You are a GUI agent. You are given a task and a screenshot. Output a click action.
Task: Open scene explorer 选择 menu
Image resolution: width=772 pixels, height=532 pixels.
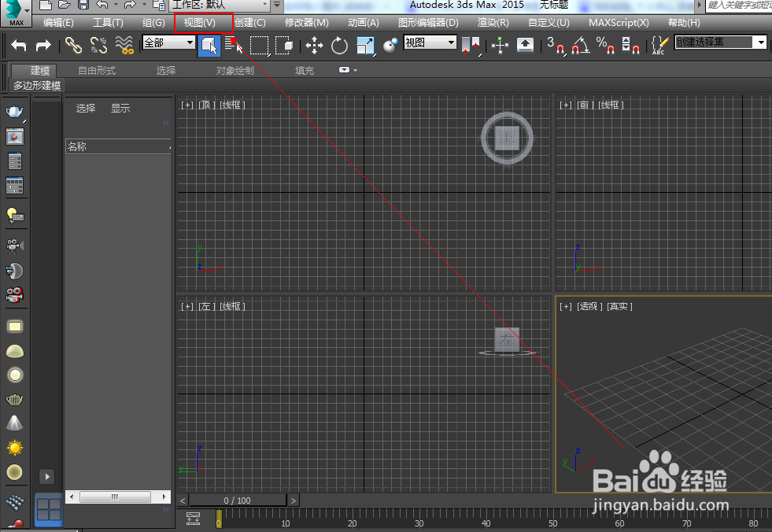pos(86,108)
